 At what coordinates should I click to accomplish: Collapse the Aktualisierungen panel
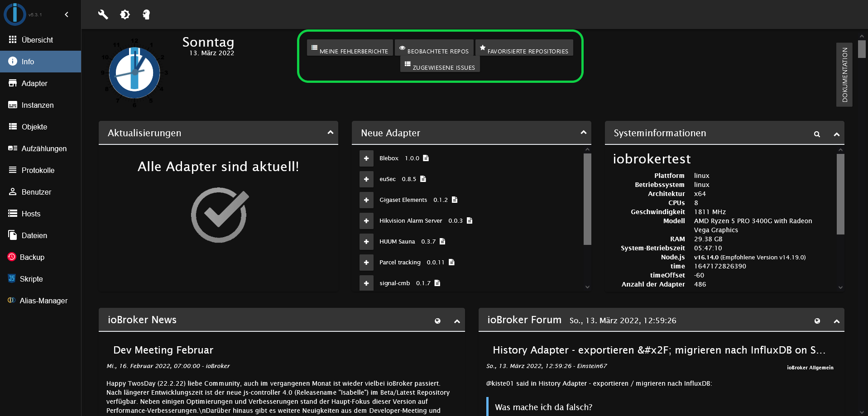pos(331,133)
